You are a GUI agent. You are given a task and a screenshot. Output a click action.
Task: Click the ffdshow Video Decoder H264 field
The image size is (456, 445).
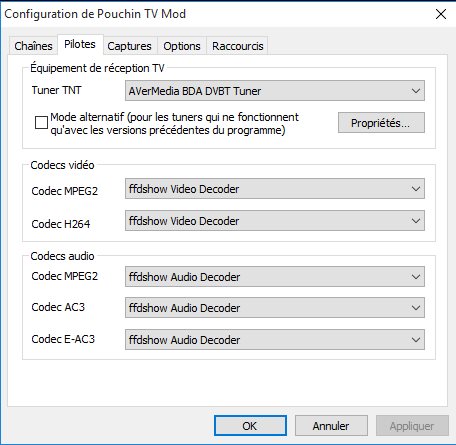pos(275,221)
